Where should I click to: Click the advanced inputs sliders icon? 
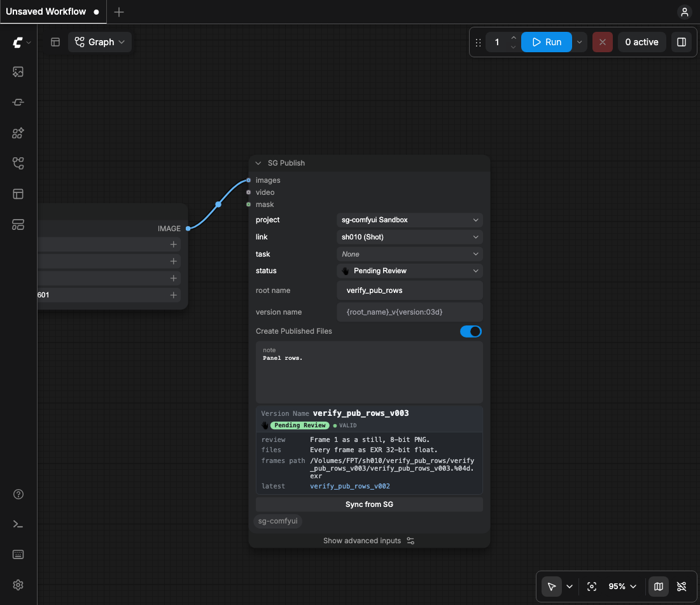(x=410, y=541)
